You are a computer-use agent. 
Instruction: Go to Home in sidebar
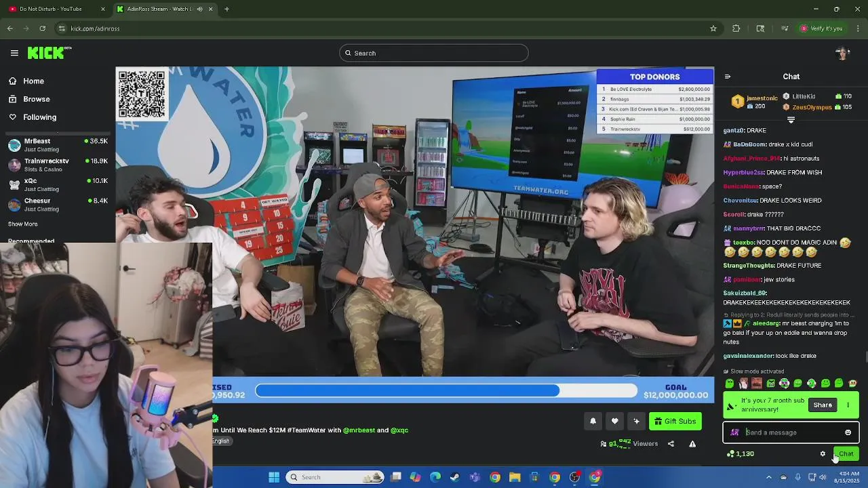[26, 81]
